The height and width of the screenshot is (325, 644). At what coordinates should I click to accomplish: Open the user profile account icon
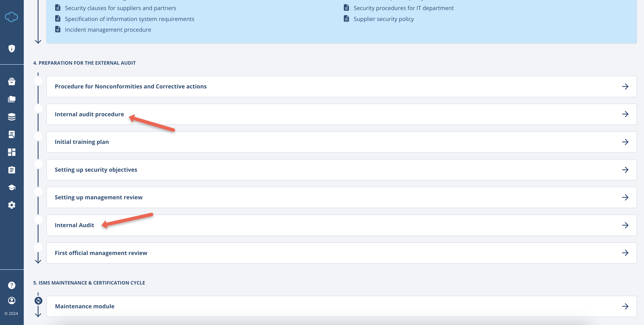pos(12,300)
